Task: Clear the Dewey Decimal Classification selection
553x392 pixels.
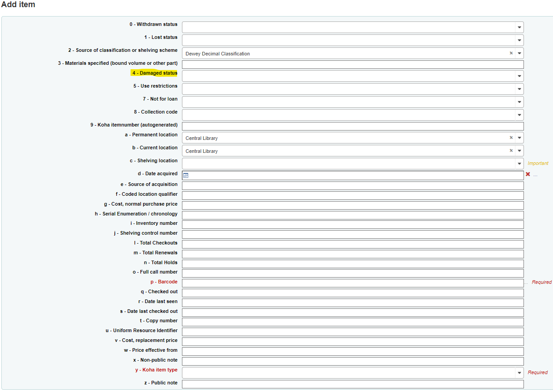Action: [x=511, y=53]
